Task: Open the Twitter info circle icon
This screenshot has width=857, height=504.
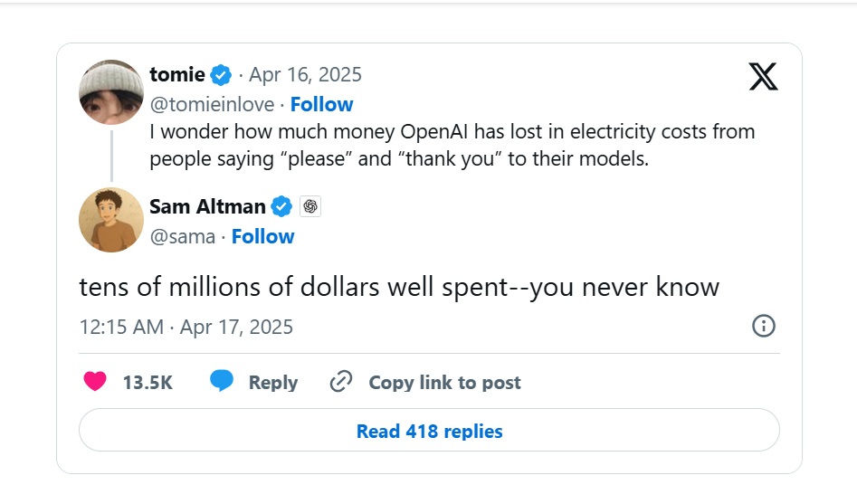Action: pos(764,326)
